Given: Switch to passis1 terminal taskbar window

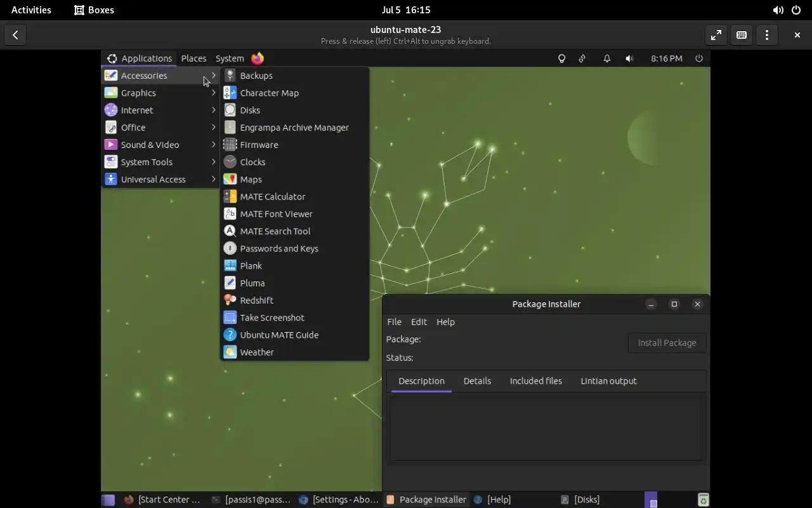Looking at the screenshot, I should click(251, 500).
